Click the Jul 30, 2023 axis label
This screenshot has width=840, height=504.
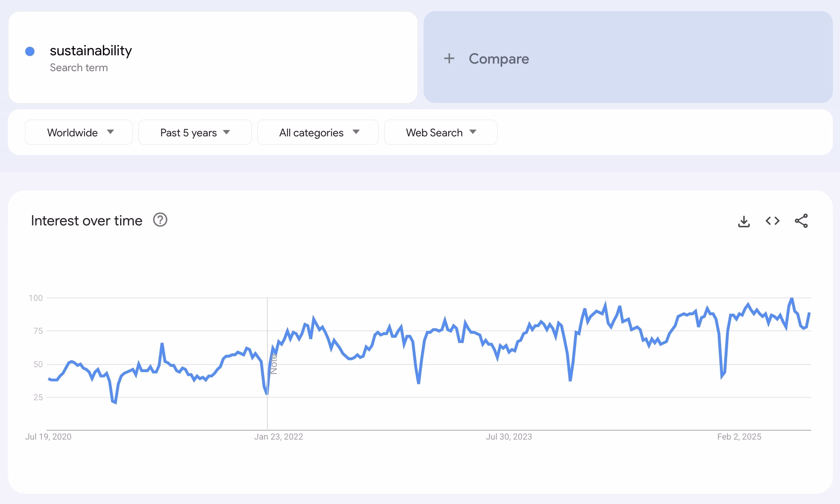[509, 436]
